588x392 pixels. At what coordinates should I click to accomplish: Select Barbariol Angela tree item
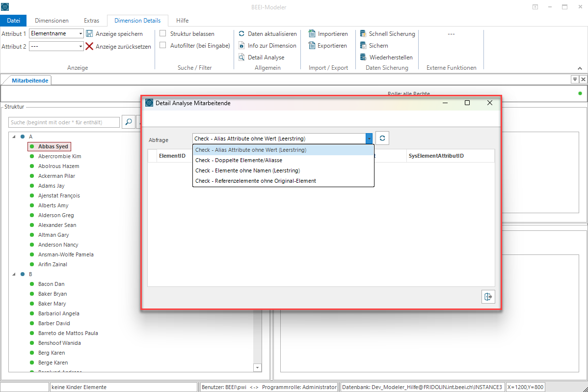(58, 313)
